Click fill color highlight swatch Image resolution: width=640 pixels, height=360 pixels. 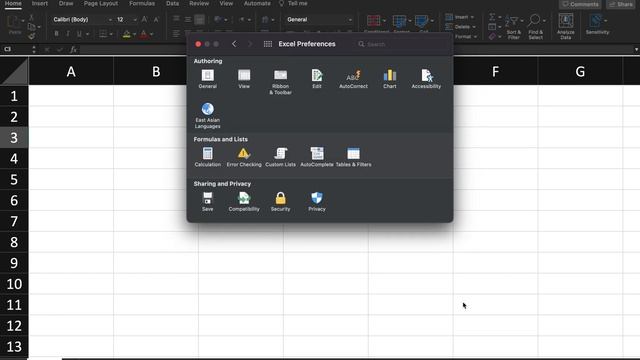pyautogui.click(x=127, y=34)
